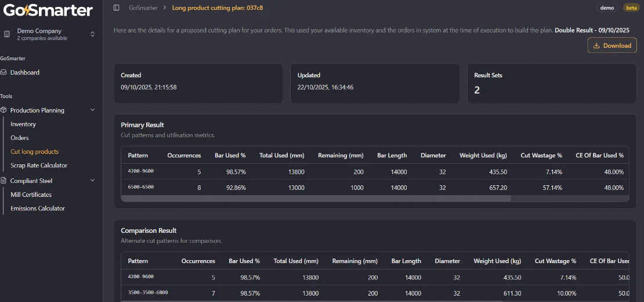Click the Weight Used (kg) header in Comparison Result
Image resolution: width=644 pixels, height=302 pixels.
pos(497,261)
